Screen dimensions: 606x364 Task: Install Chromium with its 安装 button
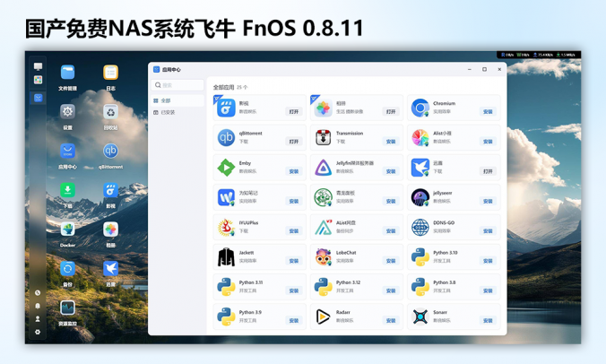[x=488, y=112]
